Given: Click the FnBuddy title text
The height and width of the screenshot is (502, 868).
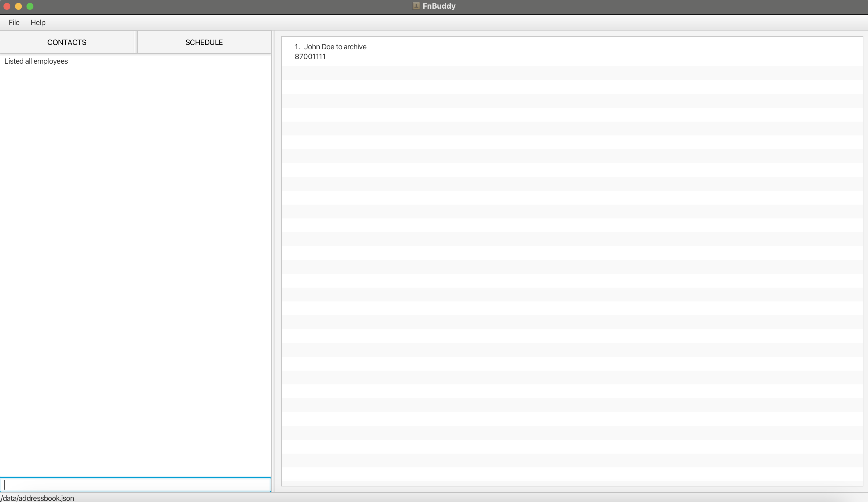Looking at the screenshot, I should coord(439,6).
